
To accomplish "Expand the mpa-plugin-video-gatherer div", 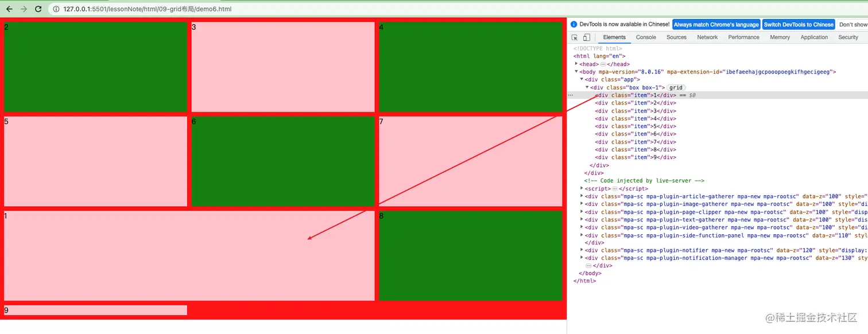I will (582, 227).
